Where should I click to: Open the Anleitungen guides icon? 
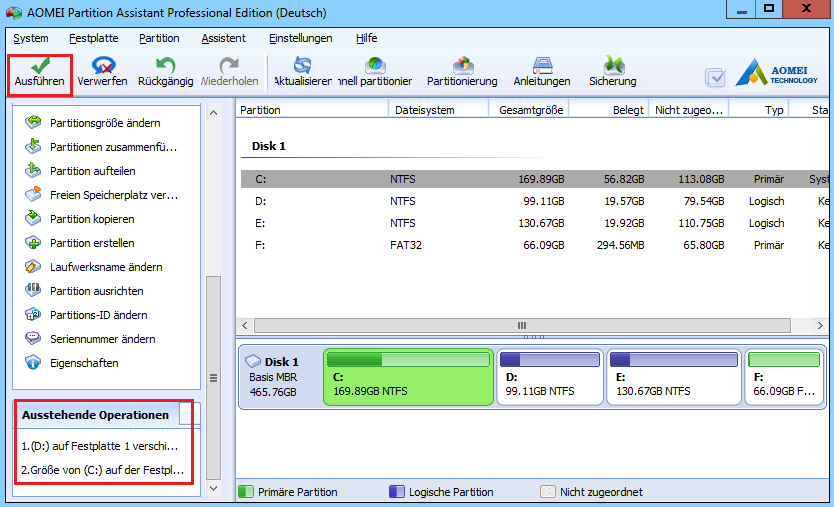[542, 65]
